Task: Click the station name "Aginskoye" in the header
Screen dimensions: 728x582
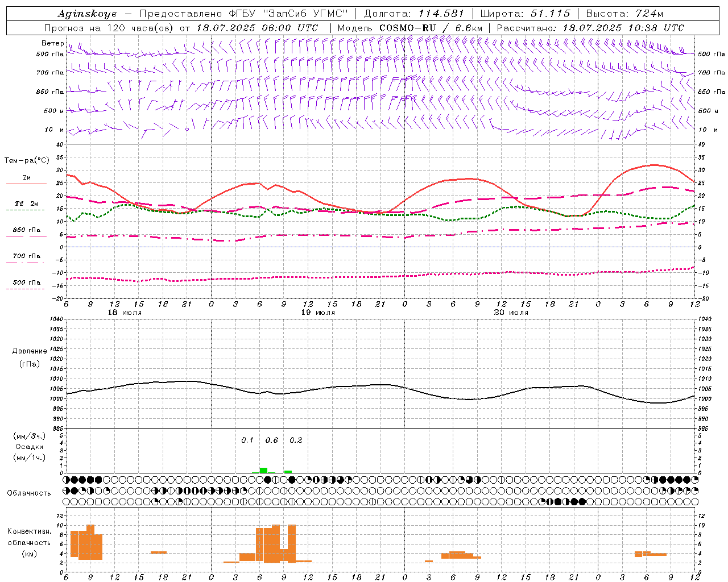Action: [x=87, y=14]
